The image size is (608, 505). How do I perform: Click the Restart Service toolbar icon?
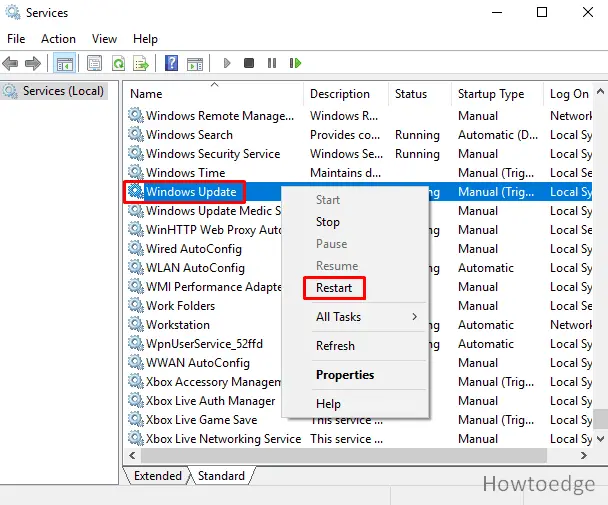(x=295, y=63)
